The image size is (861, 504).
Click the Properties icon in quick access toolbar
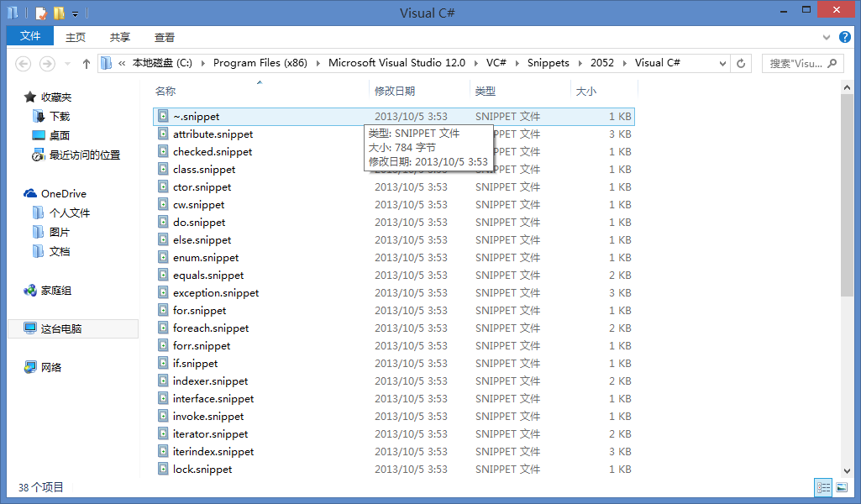coord(41,13)
